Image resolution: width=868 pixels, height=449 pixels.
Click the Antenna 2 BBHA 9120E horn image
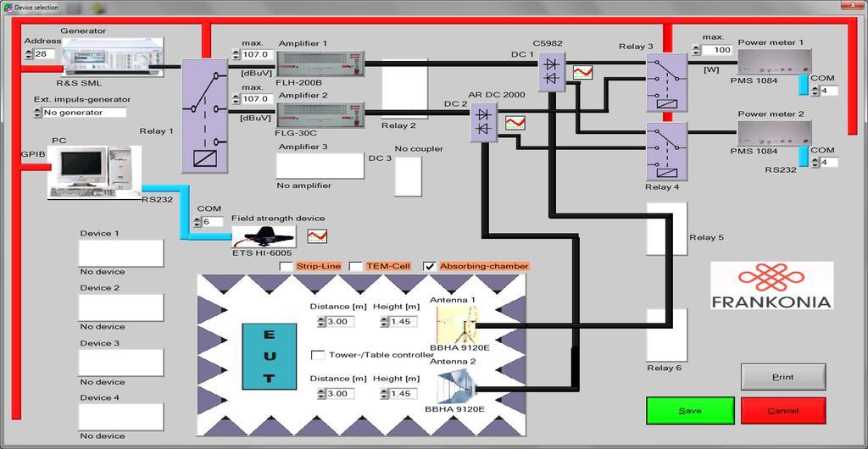point(455,387)
